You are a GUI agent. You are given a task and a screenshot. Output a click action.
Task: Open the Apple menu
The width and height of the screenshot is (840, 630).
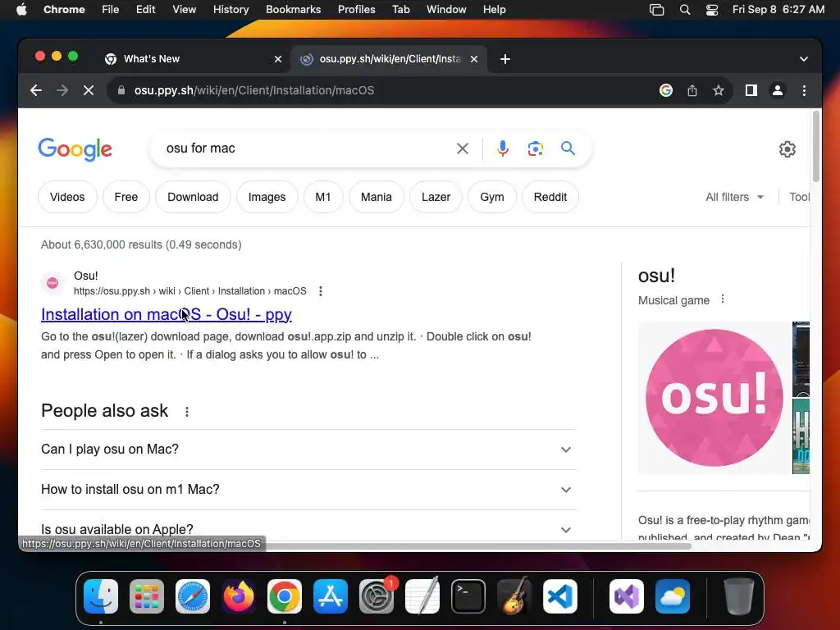click(21, 10)
